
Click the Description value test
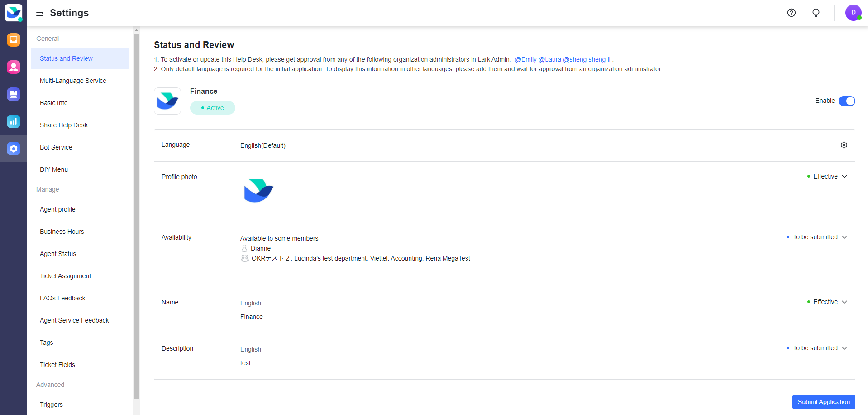[x=245, y=363]
